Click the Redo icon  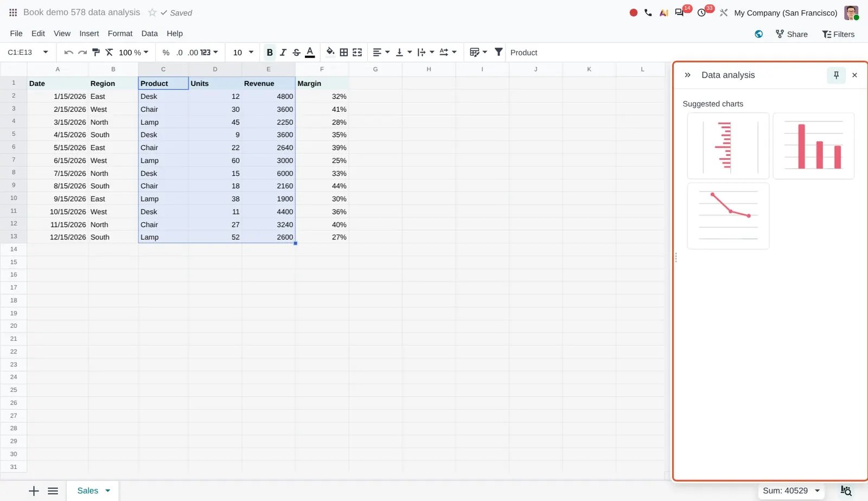click(x=82, y=53)
